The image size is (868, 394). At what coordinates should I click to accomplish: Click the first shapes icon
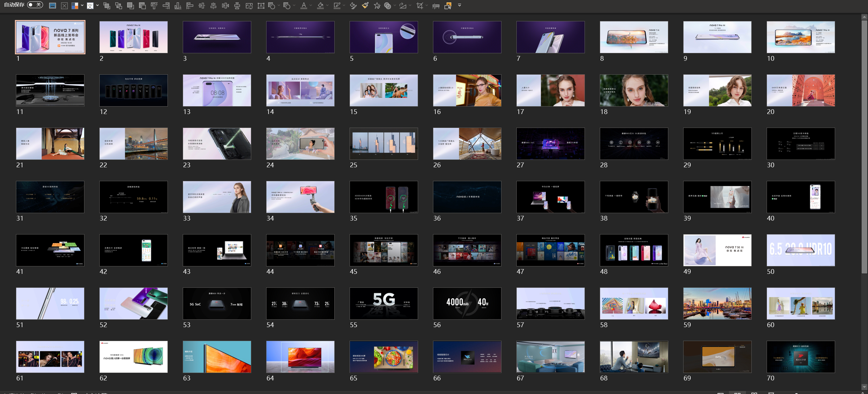(x=272, y=5)
